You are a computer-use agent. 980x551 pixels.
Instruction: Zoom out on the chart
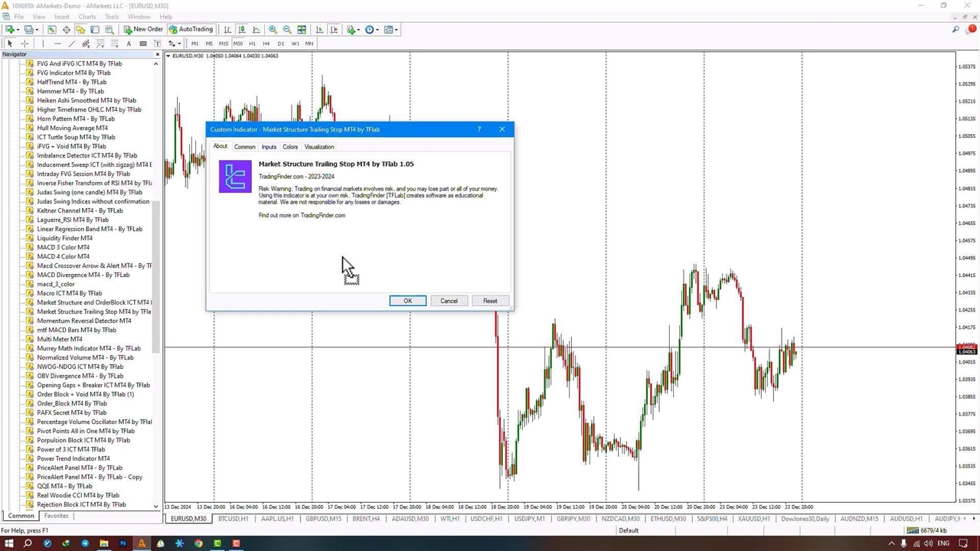[x=287, y=29]
